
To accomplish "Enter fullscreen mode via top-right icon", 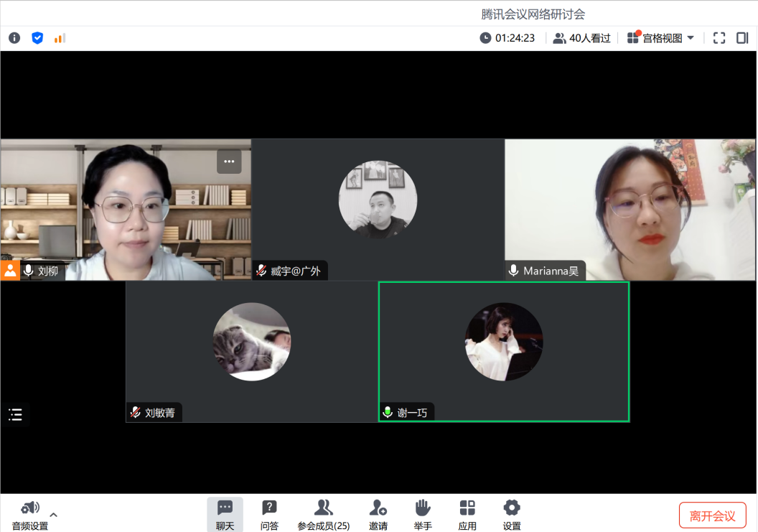I will click(719, 37).
